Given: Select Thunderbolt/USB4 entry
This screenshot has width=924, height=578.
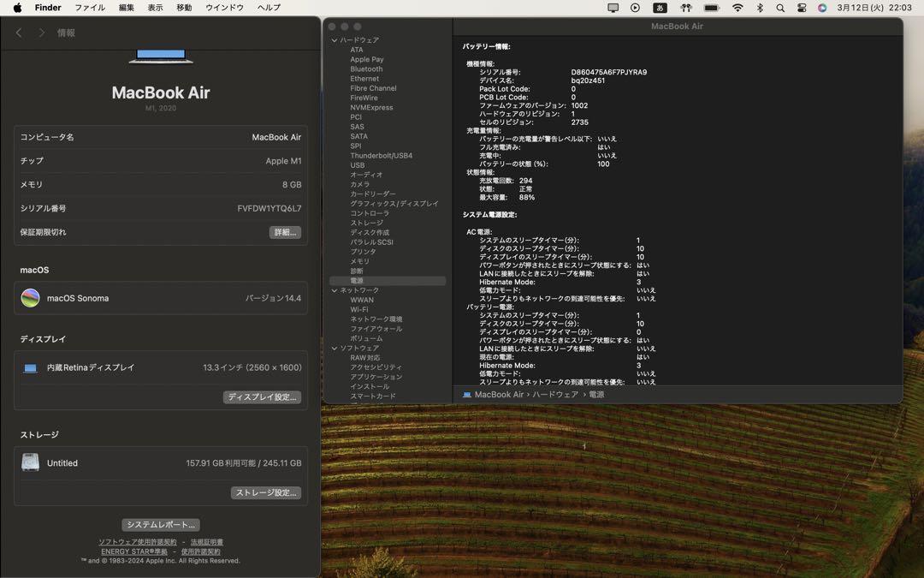Looking at the screenshot, I should (382, 156).
